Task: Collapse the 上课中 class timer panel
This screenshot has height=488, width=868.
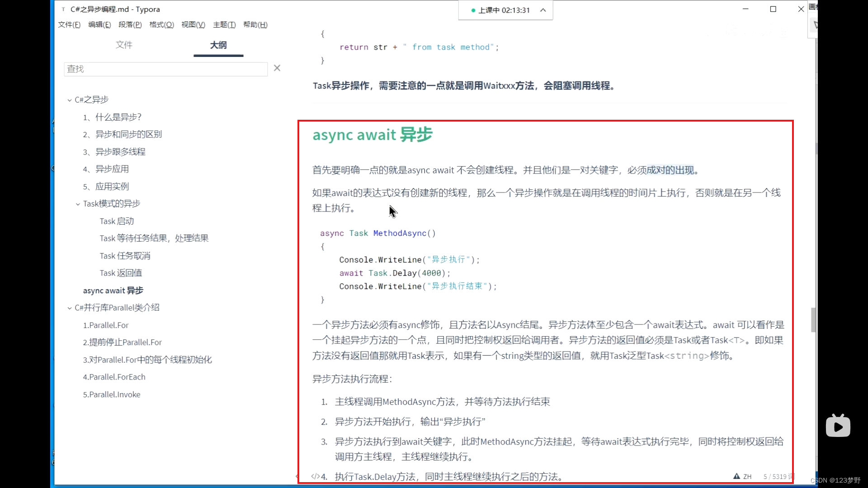Action: point(542,10)
